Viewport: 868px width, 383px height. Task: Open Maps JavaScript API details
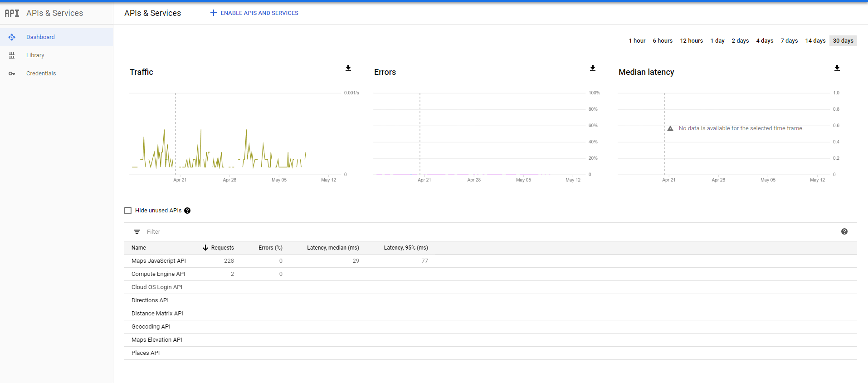point(159,261)
